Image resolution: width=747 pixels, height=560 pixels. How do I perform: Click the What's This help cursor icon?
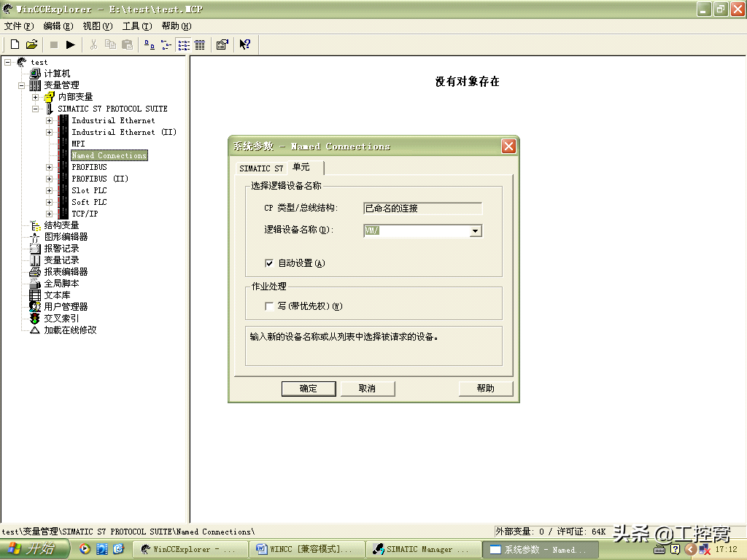(245, 44)
